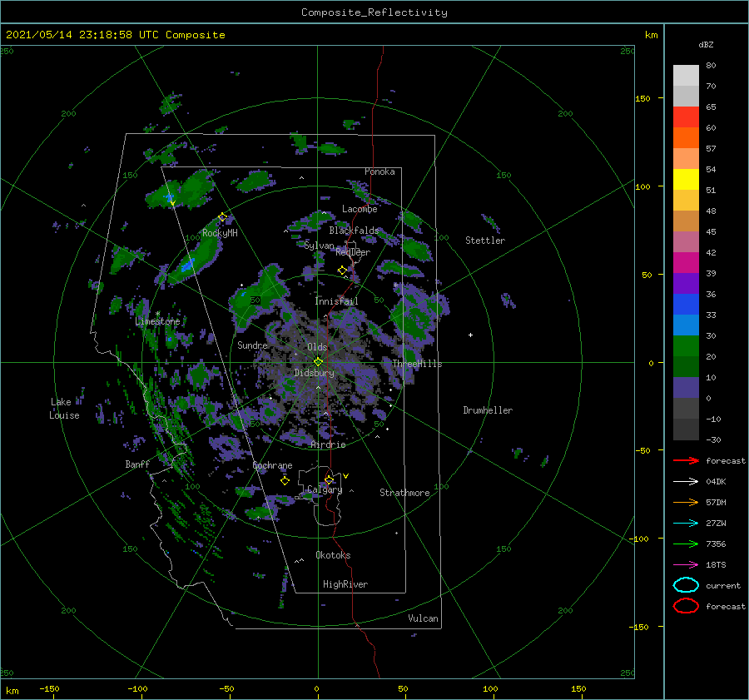This screenshot has height=700, width=749.
Task: Click the Blackfalds city label
Action: [354, 231]
